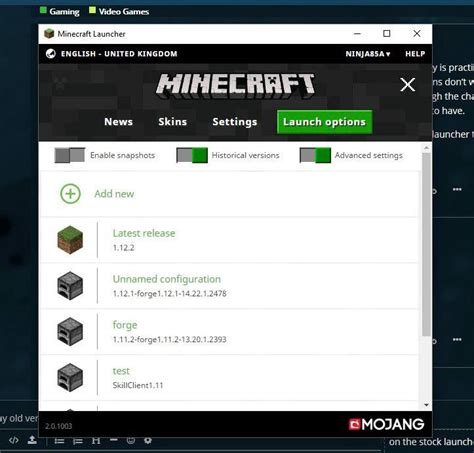
Task: Click the Gaming tag in the background page
Action: pyautogui.click(x=59, y=11)
